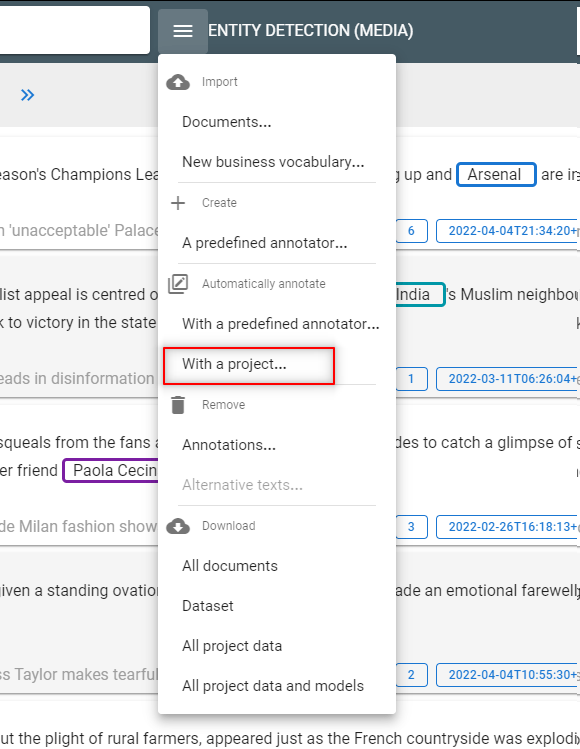Click the 2022-04-04T21:34:20 timestamp chip
The image size is (580, 749).
[508, 231]
